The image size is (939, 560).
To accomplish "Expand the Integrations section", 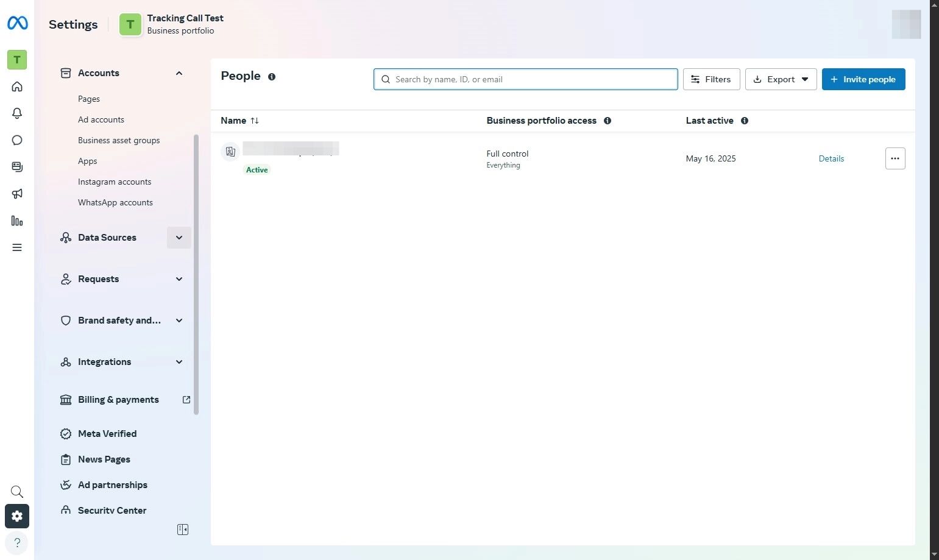I will click(x=179, y=361).
